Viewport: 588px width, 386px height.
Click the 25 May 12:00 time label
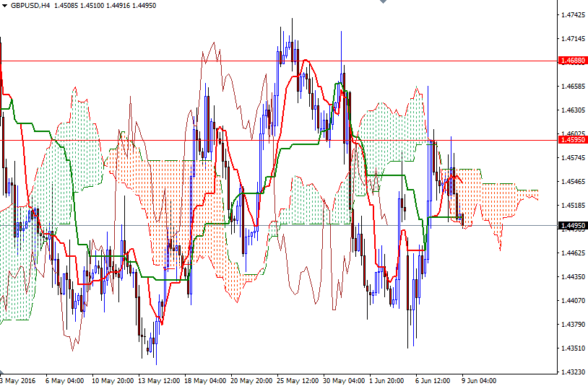click(x=298, y=380)
